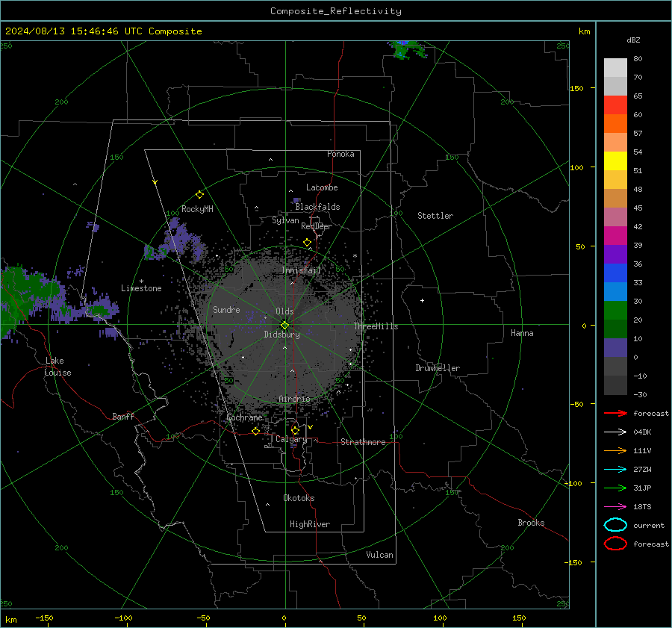Click the Airdrie label
The image size is (672, 628).
(x=294, y=399)
